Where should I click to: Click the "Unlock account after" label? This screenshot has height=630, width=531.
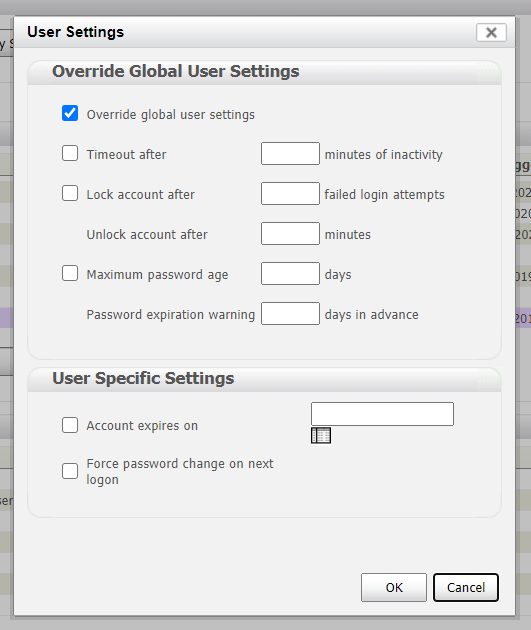pyautogui.click(x=147, y=235)
